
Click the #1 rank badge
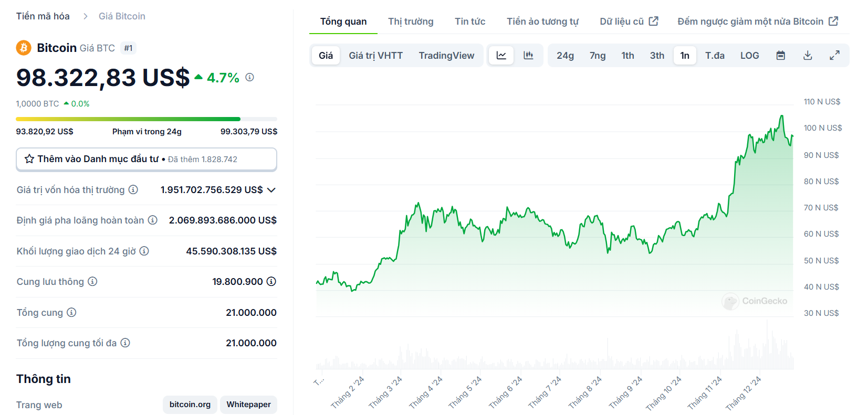pyautogui.click(x=128, y=48)
